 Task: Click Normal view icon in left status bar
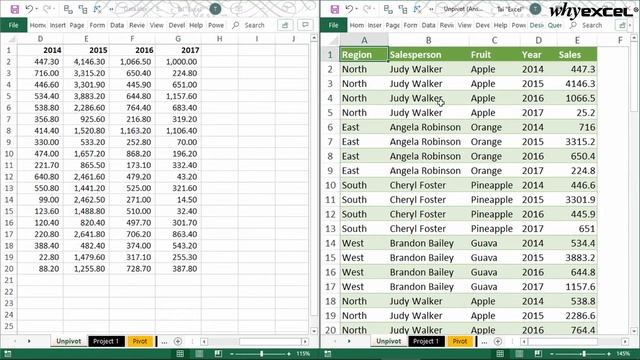[180, 354]
